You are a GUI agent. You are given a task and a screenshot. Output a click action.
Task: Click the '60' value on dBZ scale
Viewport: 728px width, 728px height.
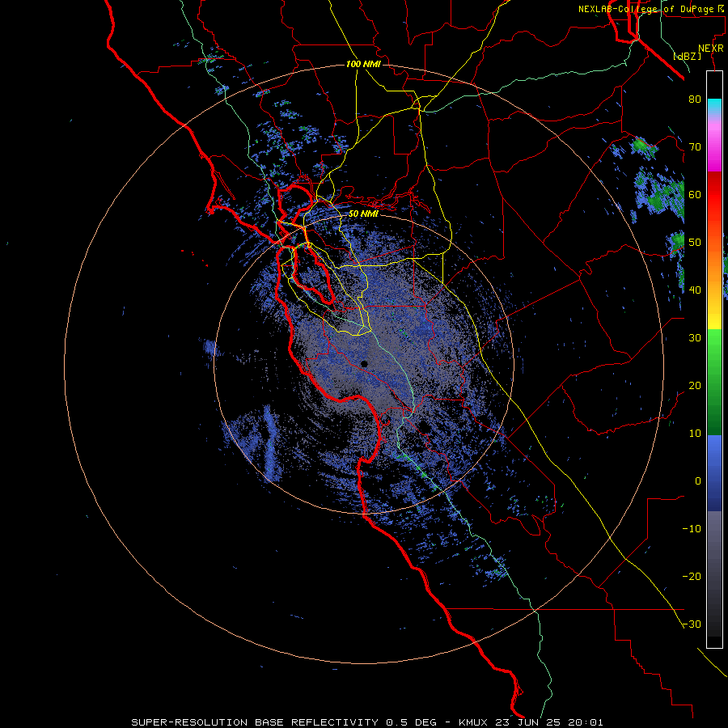(695, 194)
